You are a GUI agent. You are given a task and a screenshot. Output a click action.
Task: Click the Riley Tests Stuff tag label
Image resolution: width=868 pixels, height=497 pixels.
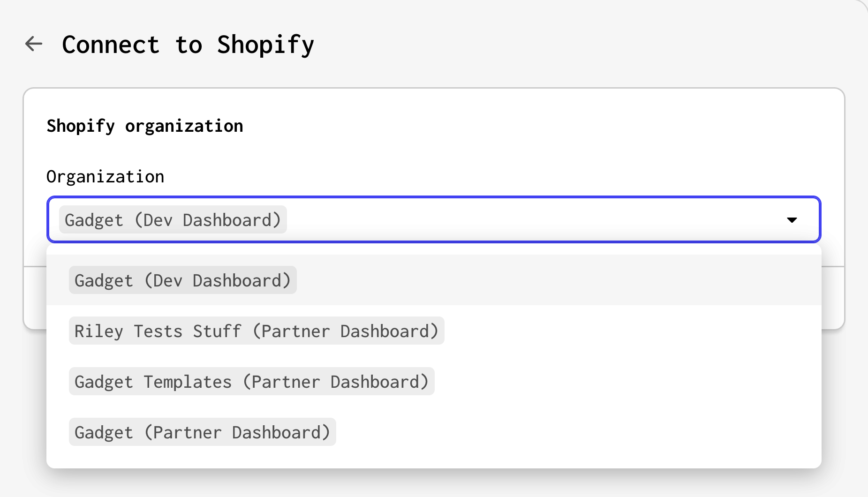click(257, 331)
